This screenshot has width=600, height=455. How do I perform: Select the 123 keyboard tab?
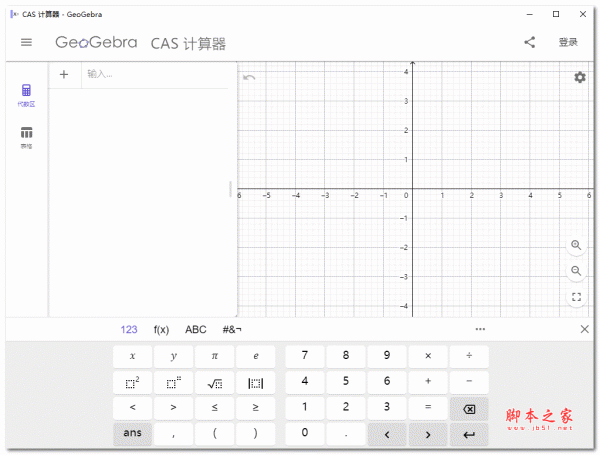tap(129, 329)
